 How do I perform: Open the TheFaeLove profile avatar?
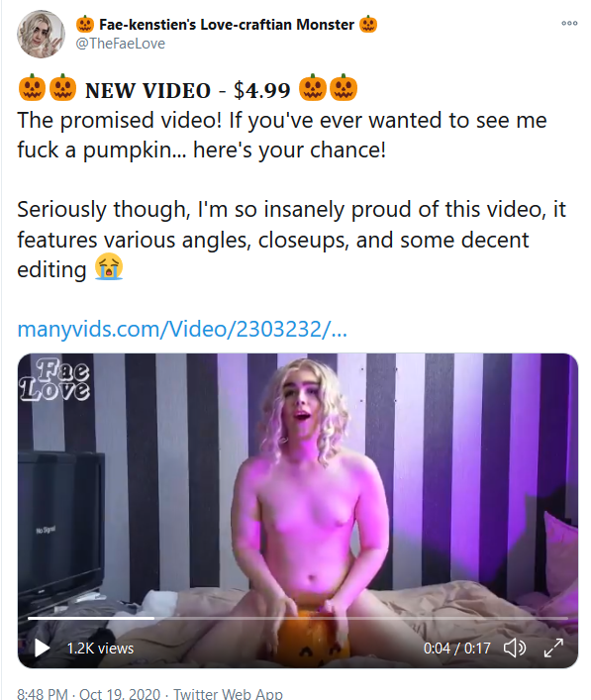click(x=41, y=34)
